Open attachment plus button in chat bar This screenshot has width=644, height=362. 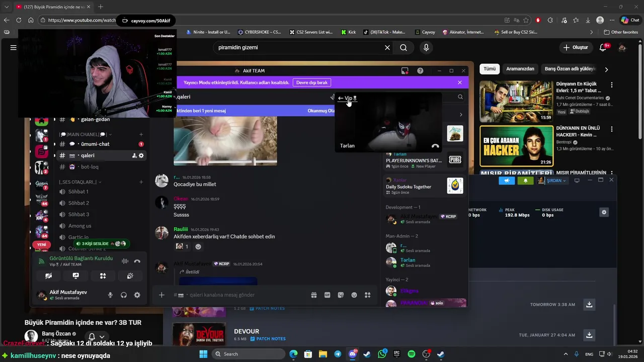162,295
